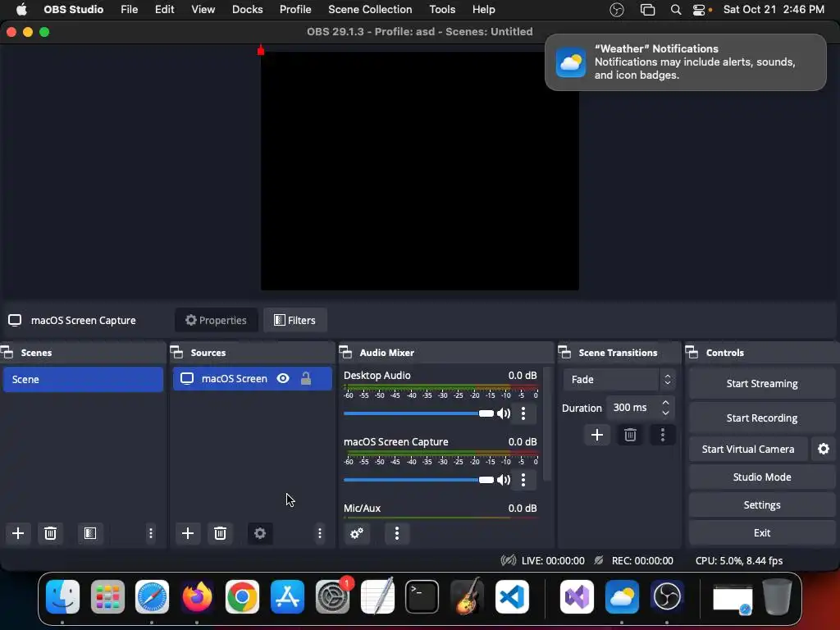The image size is (840, 630).
Task: Open macOS Screen Capture audio three-dot options
Action: pos(523,479)
